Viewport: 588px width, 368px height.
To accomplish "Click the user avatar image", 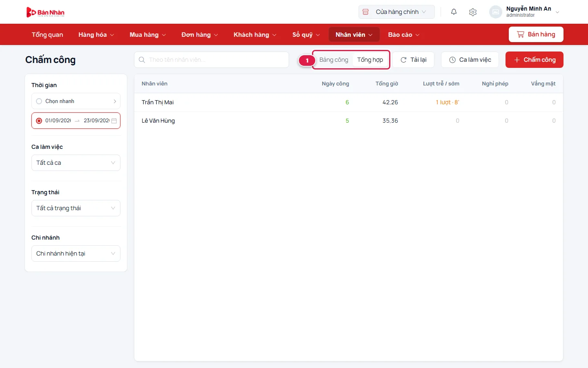I will [x=495, y=12].
